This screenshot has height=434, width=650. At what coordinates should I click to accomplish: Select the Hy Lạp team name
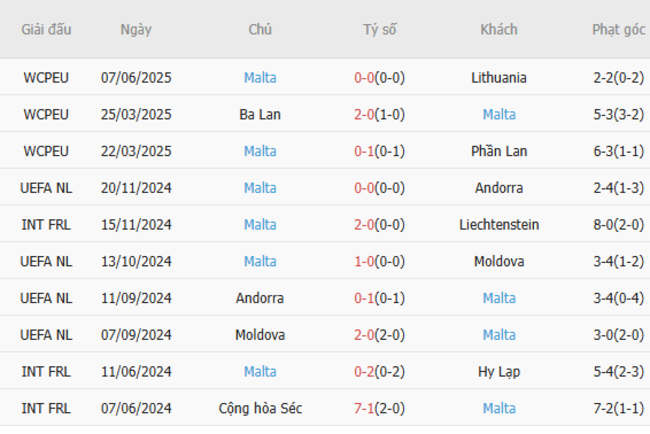pyautogui.click(x=499, y=371)
